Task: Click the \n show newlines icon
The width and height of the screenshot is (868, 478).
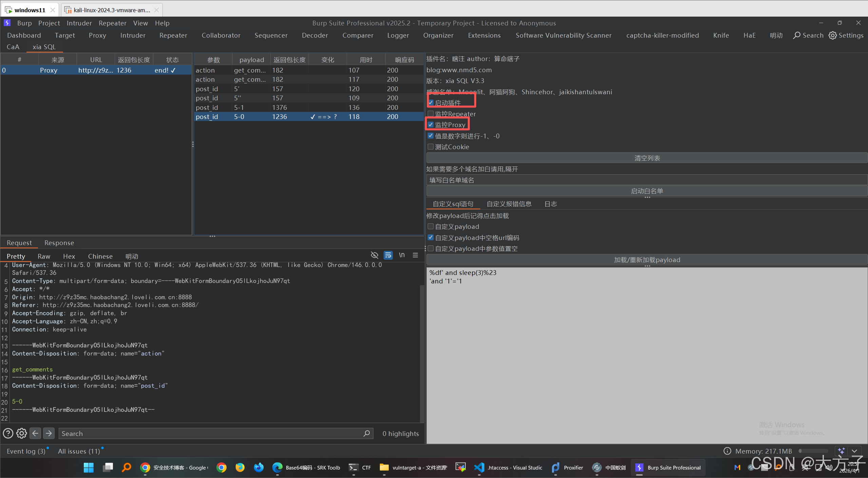Action: pyautogui.click(x=402, y=255)
